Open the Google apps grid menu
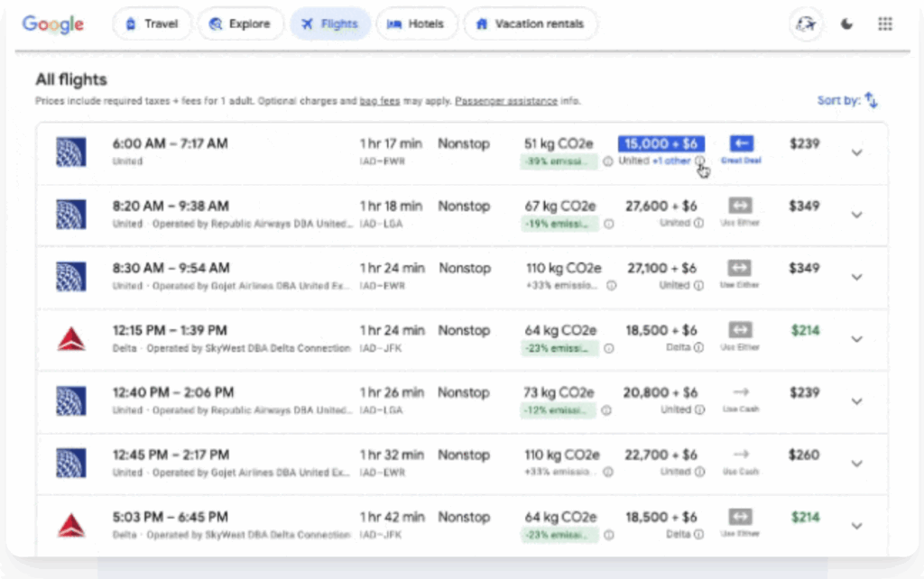 tap(884, 24)
